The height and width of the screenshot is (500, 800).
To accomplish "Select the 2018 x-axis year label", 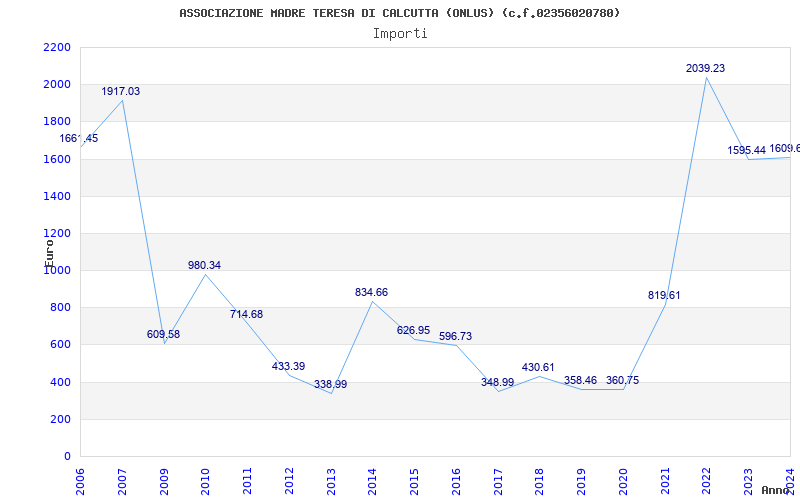I will (539, 479).
